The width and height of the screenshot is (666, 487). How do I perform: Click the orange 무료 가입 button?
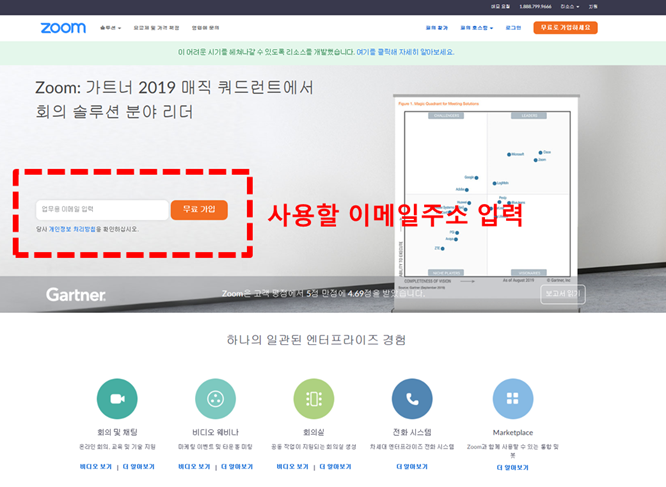tap(199, 210)
